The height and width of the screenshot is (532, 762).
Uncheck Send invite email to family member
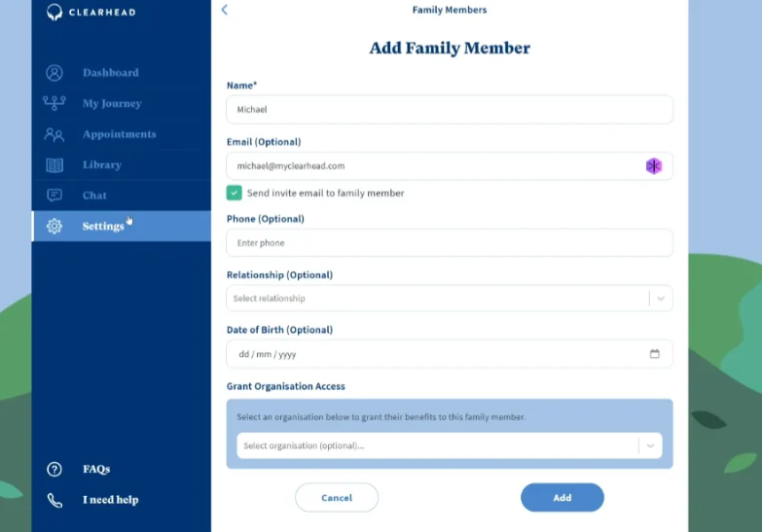[x=235, y=193]
